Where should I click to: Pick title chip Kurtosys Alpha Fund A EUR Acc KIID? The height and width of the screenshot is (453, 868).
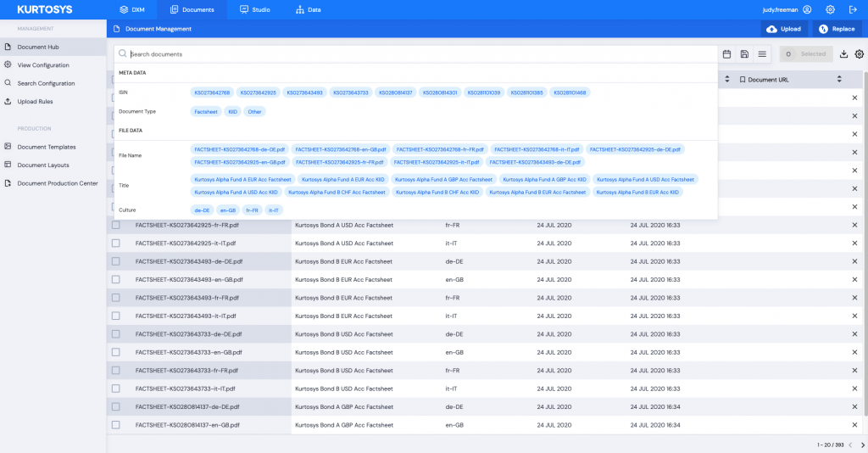[x=343, y=180]
